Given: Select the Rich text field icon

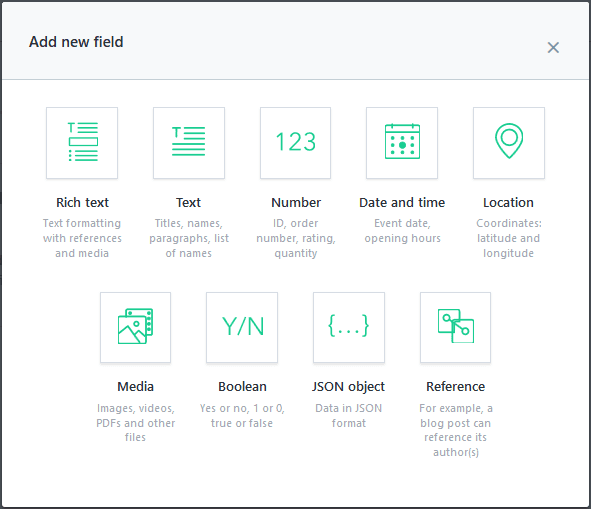Looking at the screenshot, I should tap(82, 143).
